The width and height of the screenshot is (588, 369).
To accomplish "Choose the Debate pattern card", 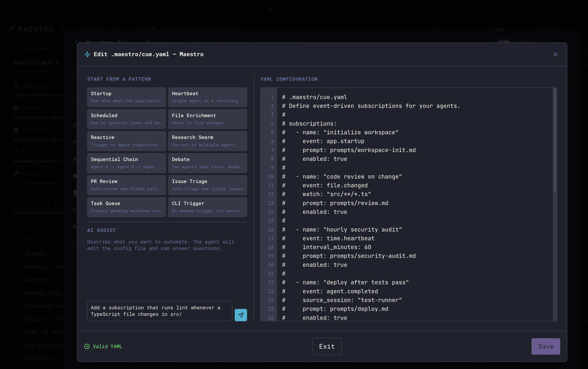I will (207, 163).
